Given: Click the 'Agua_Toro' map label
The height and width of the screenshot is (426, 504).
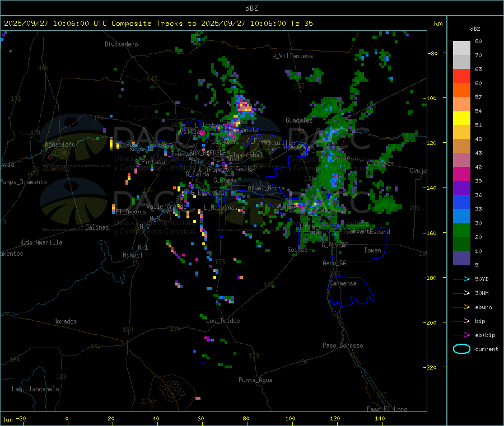Looking at the screenshot, I should pyautogui.click(x=60, y=144).
